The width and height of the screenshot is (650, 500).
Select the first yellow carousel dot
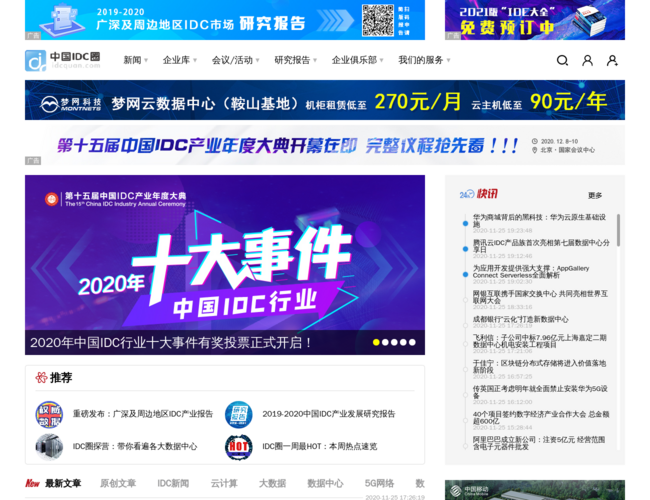(x=376, y=342)
